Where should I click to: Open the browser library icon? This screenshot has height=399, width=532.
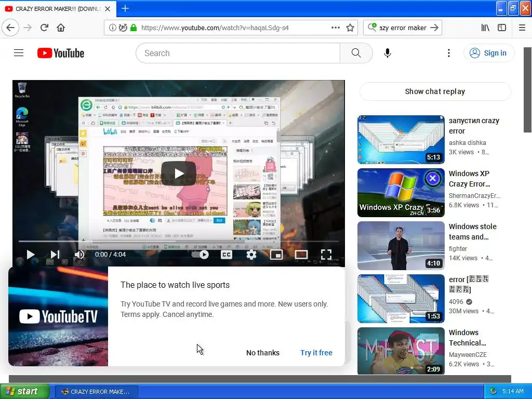click(485, 28)
